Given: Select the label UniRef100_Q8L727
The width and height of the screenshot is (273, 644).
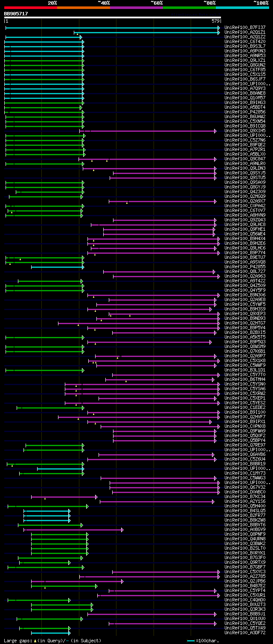Looking at the screenshot, I should coord(245,271).
